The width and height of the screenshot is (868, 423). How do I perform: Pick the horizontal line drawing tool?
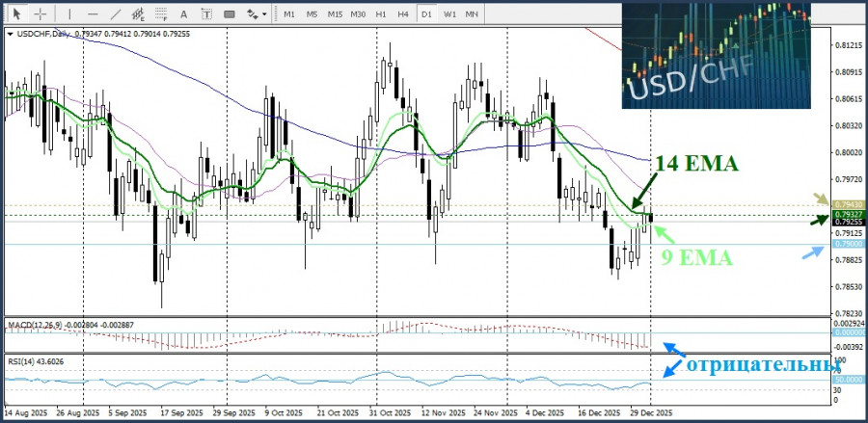coord(92,13)
